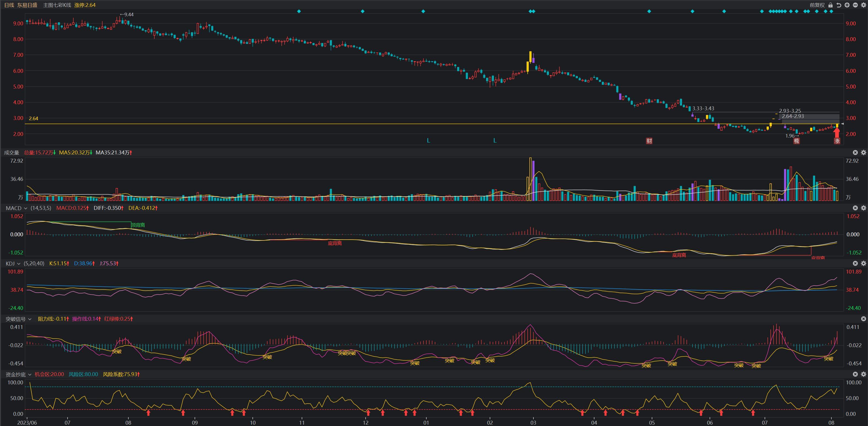
Task: Zoom in chart with plus icon
Action: 847,5
